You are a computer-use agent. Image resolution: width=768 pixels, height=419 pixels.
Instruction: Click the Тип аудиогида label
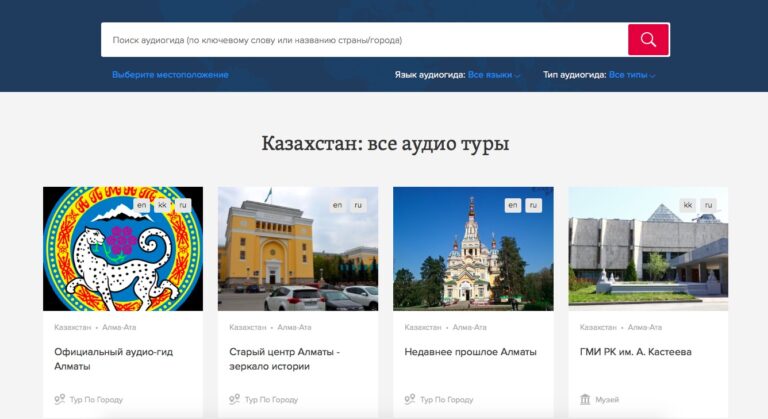(575, 75)
